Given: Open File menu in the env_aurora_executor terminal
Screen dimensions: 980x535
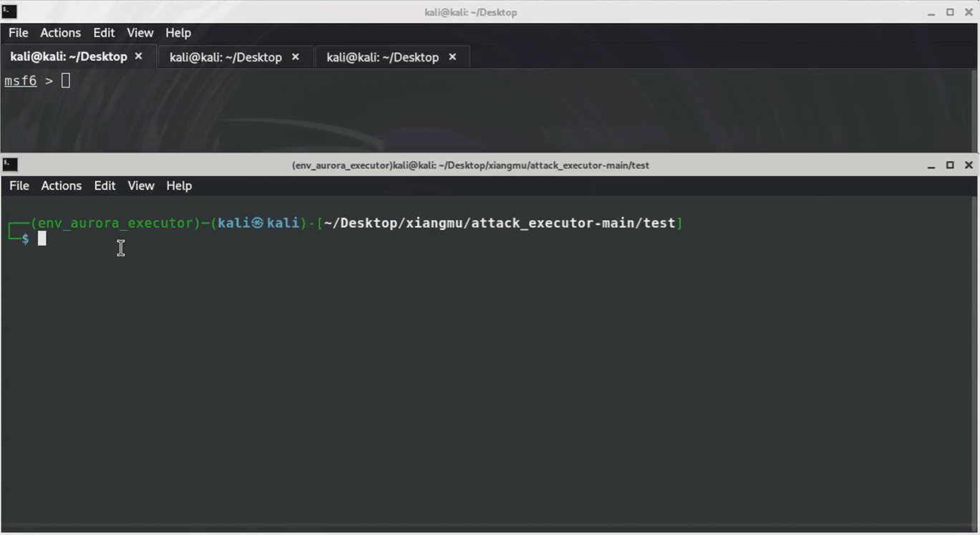Looking at the screenshot, I should click(x=19, y=185).
